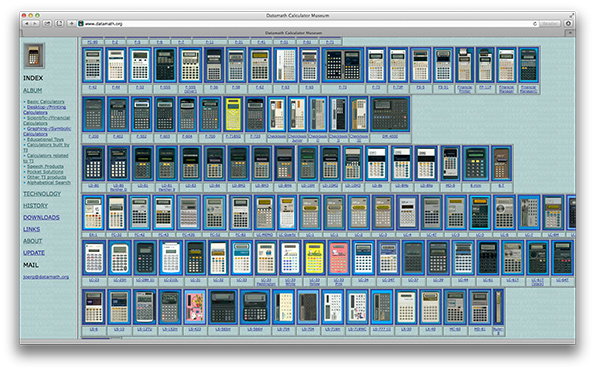The image size is (595, 371).
Task: Click the plus button left of the address bar
Action: click(x=71, y=24)
